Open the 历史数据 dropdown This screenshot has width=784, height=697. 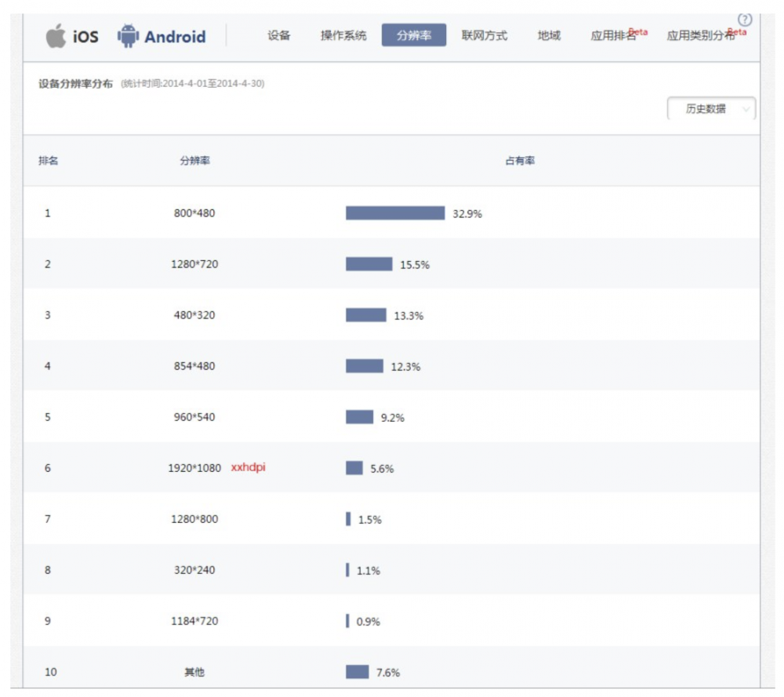click(x=711, y=109)
